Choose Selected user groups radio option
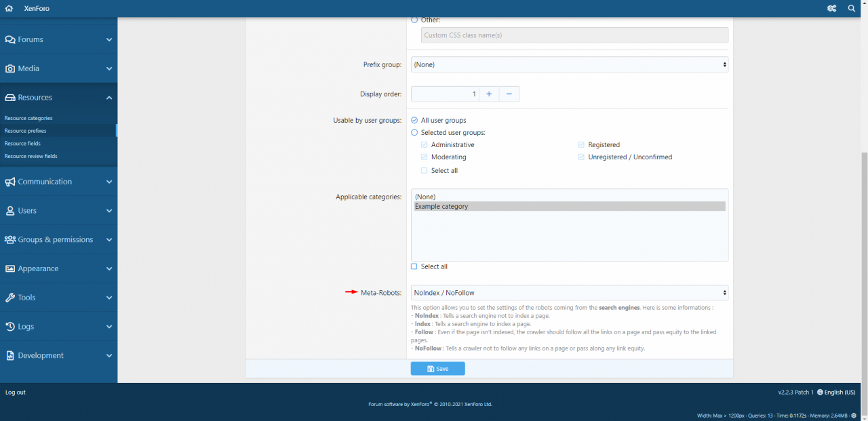The width and height of the screenshot is (868, 421). pos(414,132)
